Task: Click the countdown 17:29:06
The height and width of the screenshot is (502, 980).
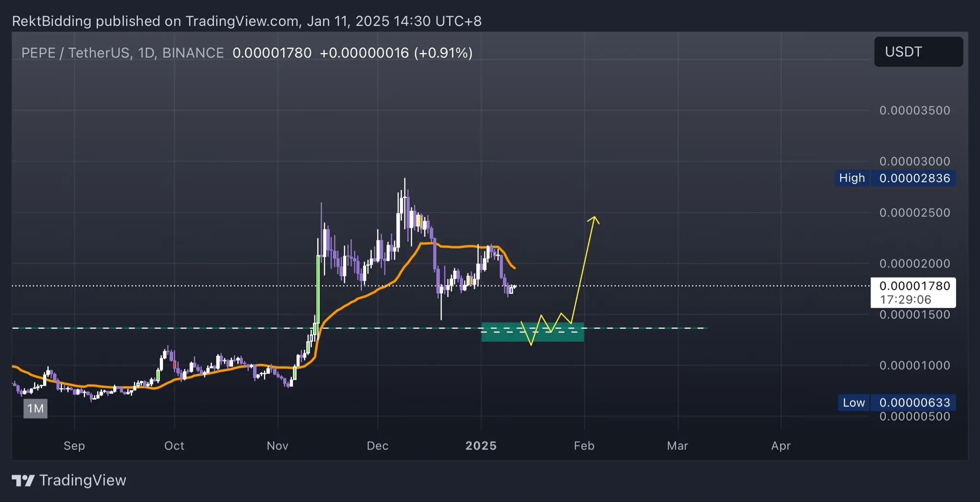Action: coord(905,300)
